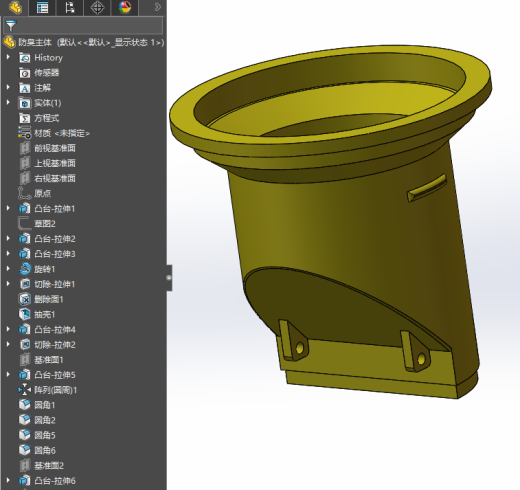
Task: Select the 抽壳1 shell feature icon
Action: [x=25, y=314]
